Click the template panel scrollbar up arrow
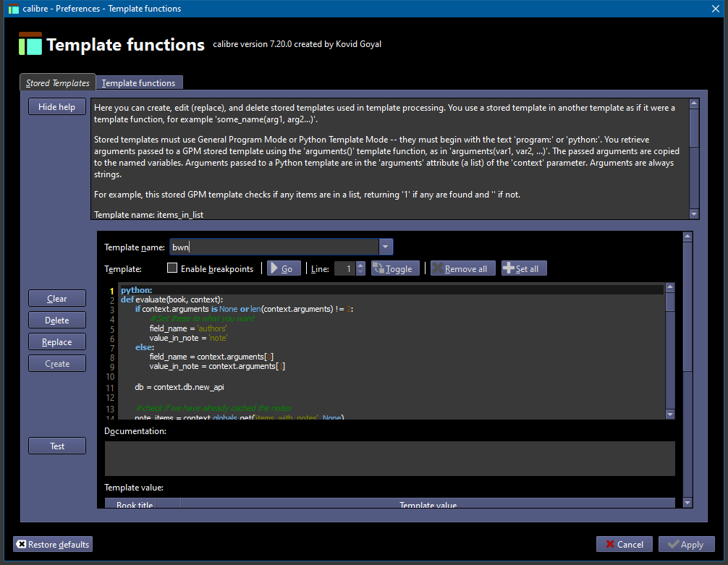This screenshot has width=728, height=565. pyautogui.click(x=687, y=237)
